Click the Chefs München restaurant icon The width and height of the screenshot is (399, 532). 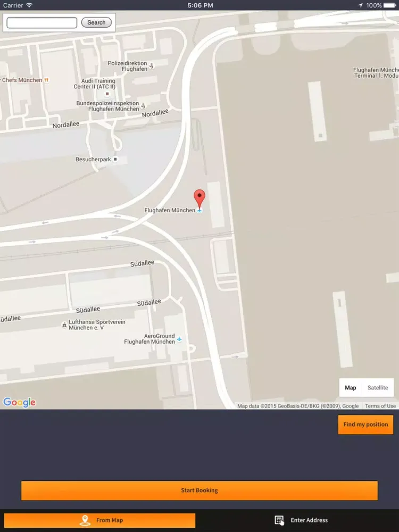(x=46, y=80)
